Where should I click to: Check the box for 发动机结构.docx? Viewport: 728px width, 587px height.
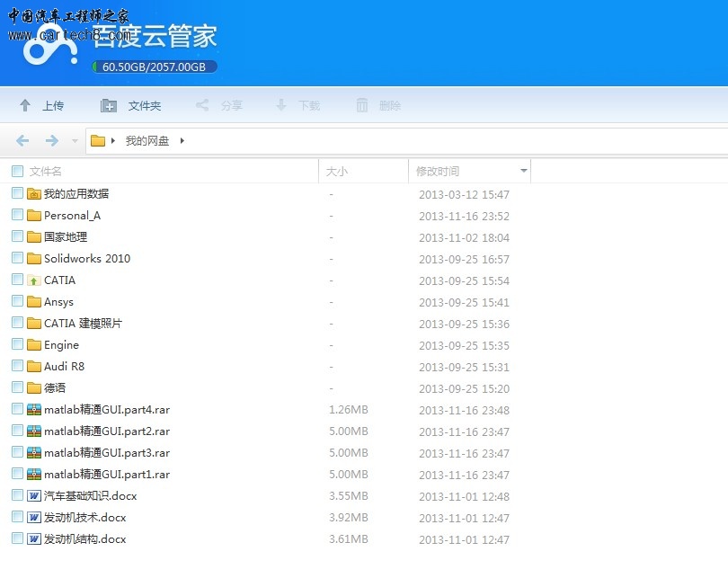click(x=18, y=538)
